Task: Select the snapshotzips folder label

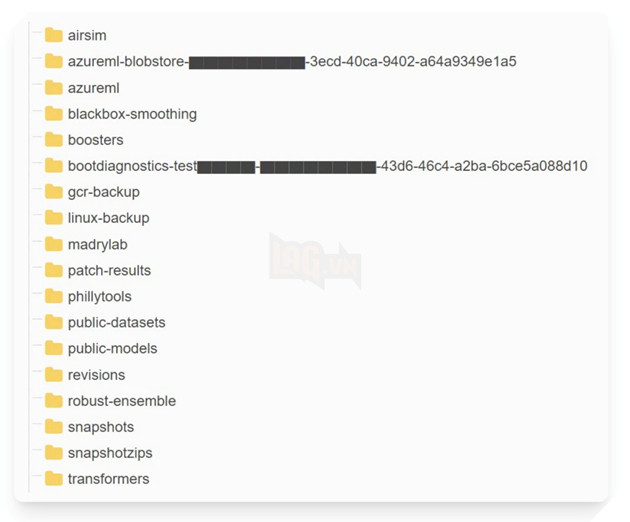Action: point(110,452)
